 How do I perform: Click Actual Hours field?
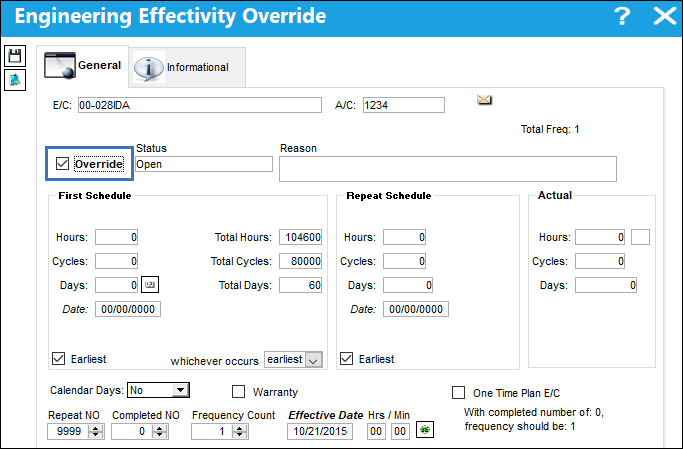point(600,237)
